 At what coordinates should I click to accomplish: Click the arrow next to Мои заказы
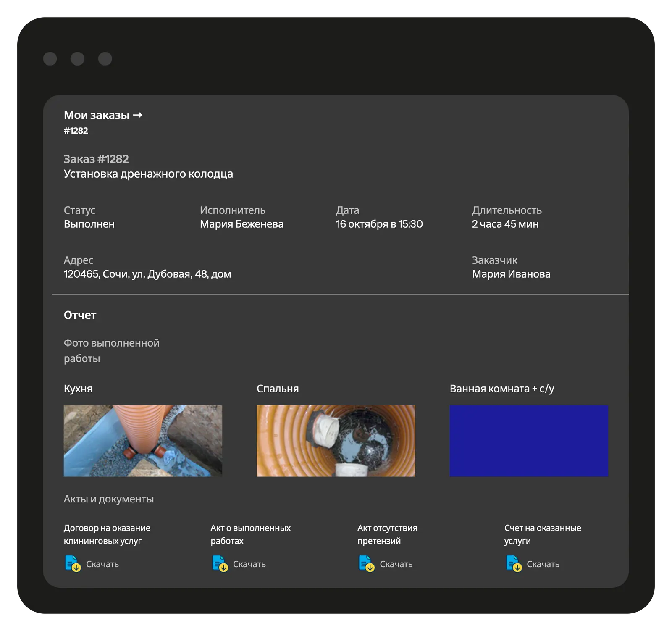click(x=137, y=115)
